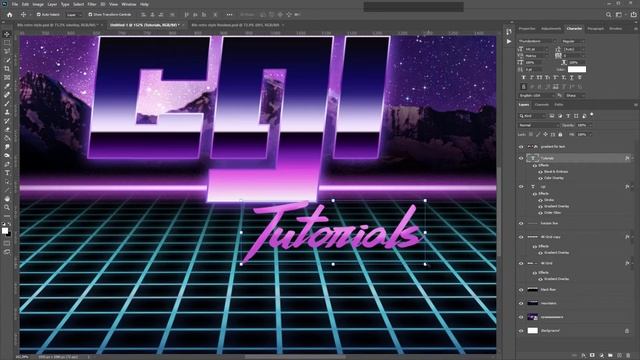
Task: Select the Crop tool
Action: (x=7, y=69)
